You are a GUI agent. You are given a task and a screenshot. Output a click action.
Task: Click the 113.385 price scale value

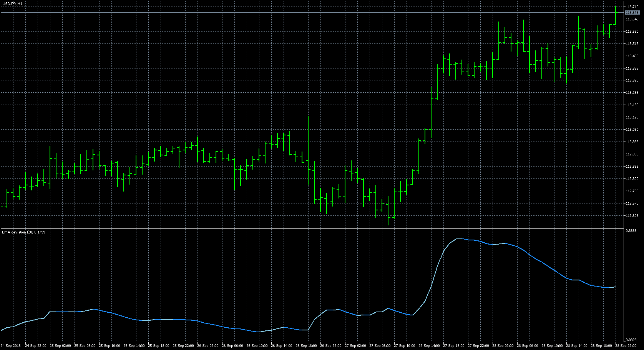pos(632,68)
